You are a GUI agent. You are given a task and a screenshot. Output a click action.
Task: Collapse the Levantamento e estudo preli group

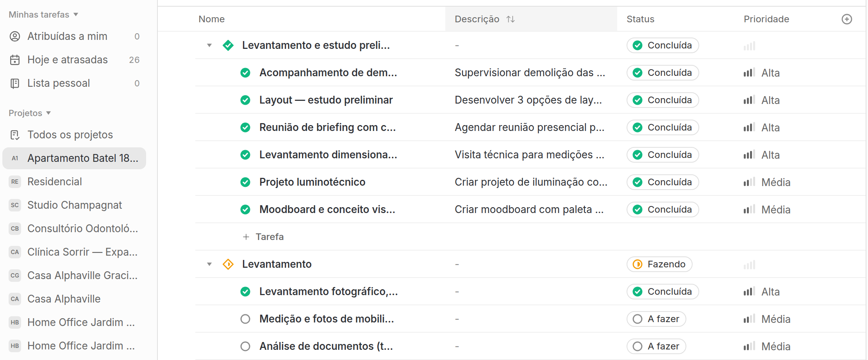point(209,45)
